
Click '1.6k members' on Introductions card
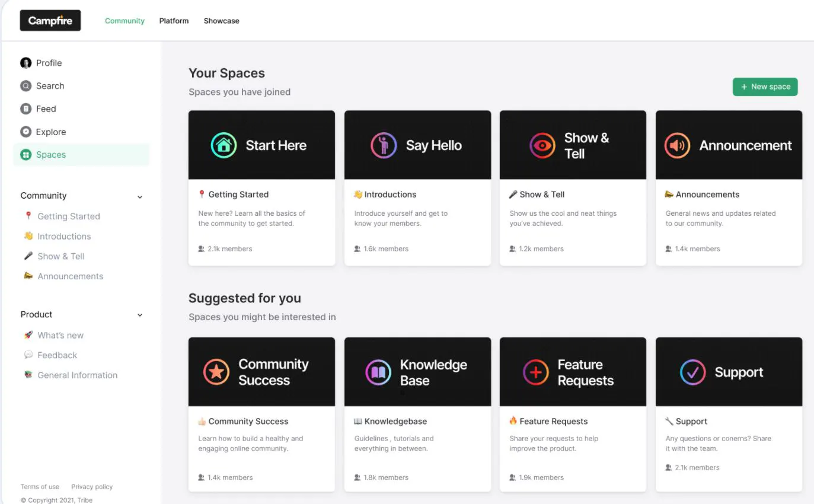click(386, 249)
